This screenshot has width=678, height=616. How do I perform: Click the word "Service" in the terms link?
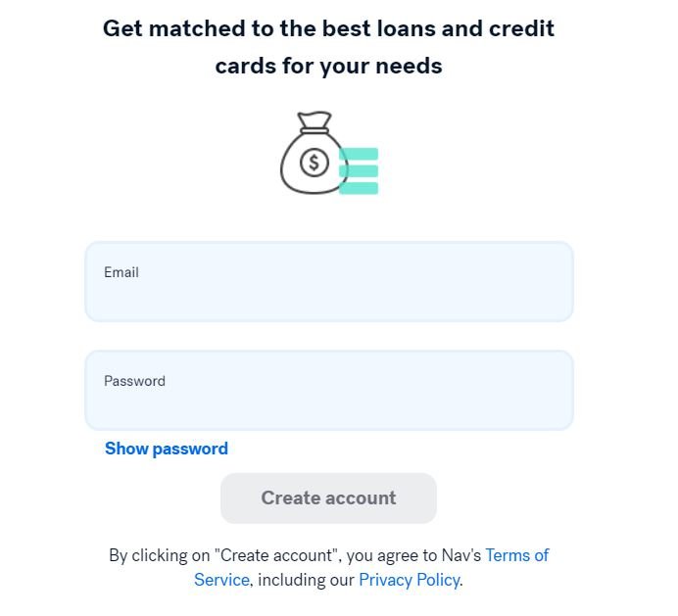tap(221, 580)
